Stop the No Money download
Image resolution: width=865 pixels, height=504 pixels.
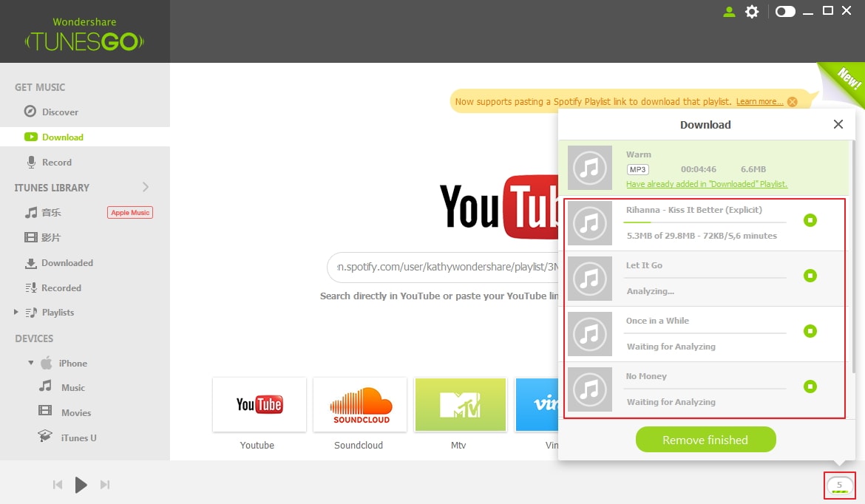[x=810, y=386]
